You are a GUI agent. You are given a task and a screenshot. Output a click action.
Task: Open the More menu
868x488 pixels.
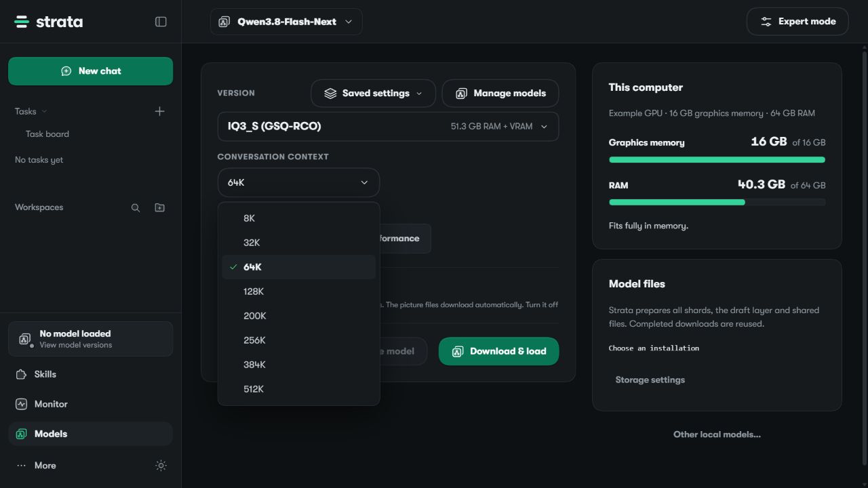[45, 466]
